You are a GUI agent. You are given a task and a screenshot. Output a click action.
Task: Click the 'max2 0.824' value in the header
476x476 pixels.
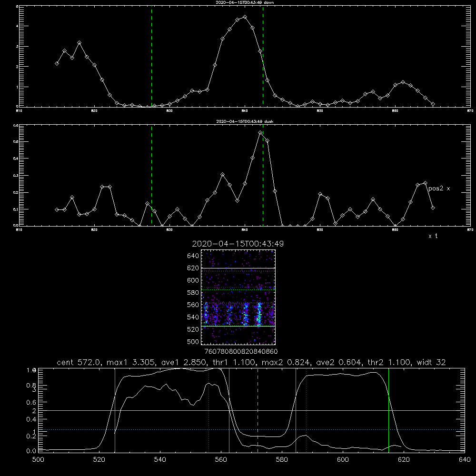tap(286, 362)
